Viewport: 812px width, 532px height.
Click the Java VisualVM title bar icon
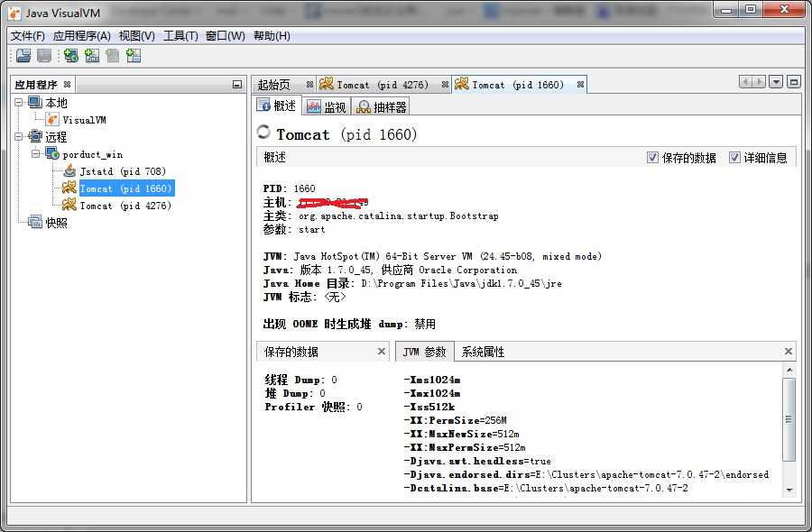tap(14, 13)
